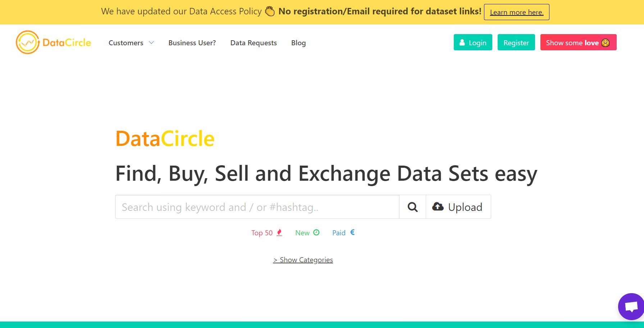Open the Learn more here link
The image size is (644, 328).
coord(516,12)
